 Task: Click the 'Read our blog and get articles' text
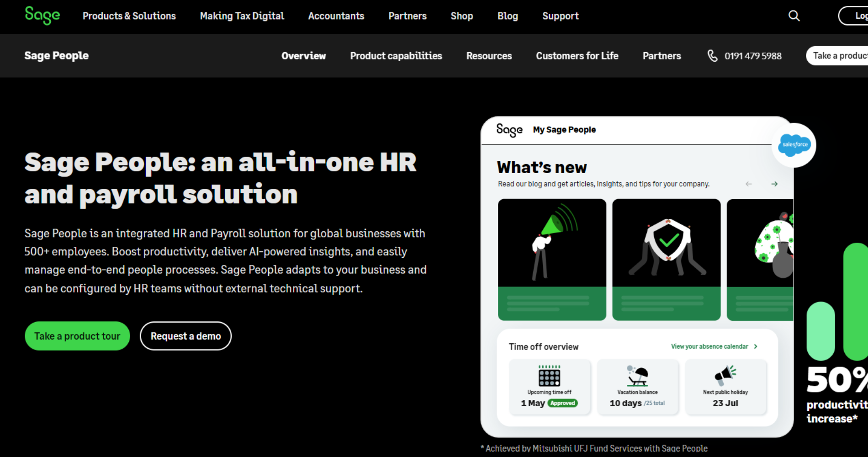(603, 184)
